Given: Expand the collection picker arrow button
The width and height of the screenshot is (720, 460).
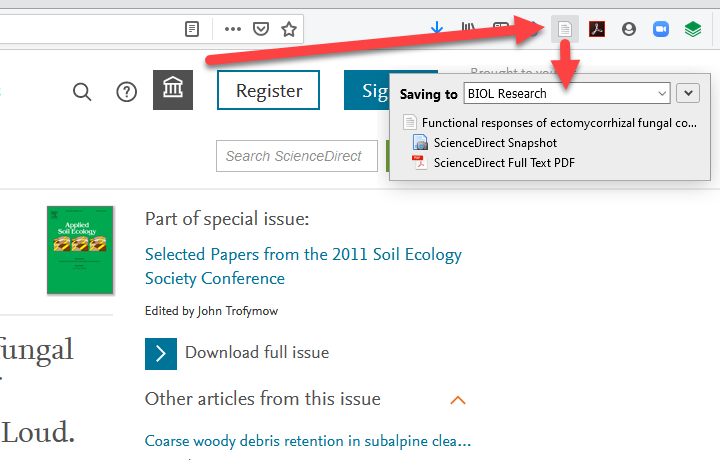Looking at the screenshot, I should 688,93.
